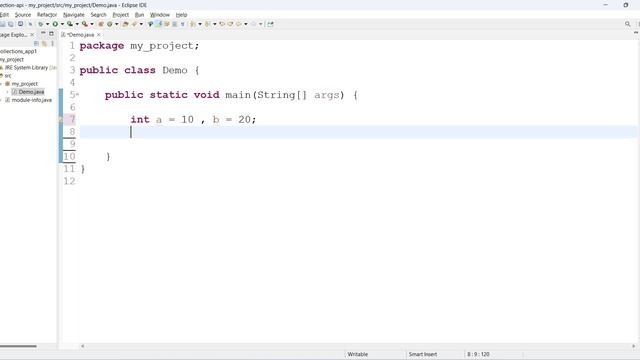640x360 pixels.
Task: Click the Search flashlight toolbar icon
Action: coord(134,24)
